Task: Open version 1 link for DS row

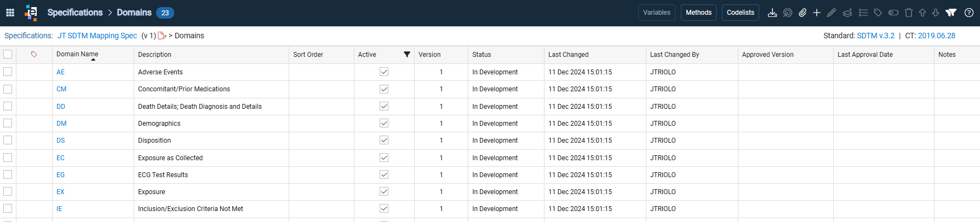Action: tap(441, 141)
